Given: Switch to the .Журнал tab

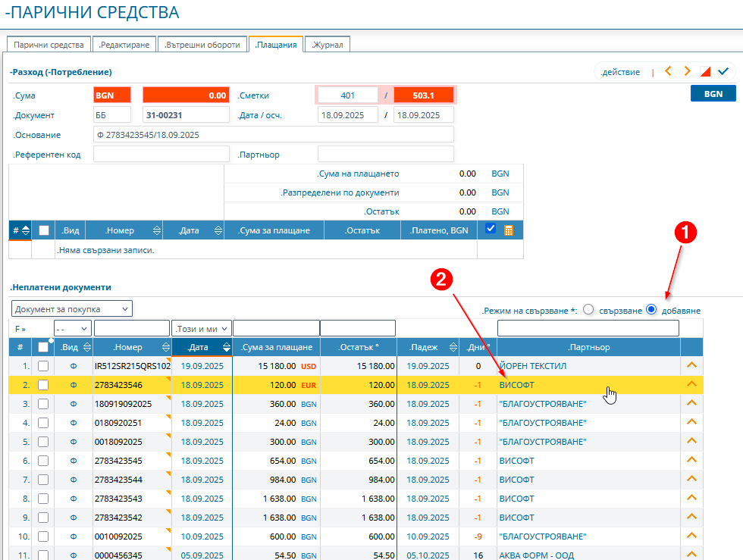Looking at the screenshot, I should coord(328,45).
